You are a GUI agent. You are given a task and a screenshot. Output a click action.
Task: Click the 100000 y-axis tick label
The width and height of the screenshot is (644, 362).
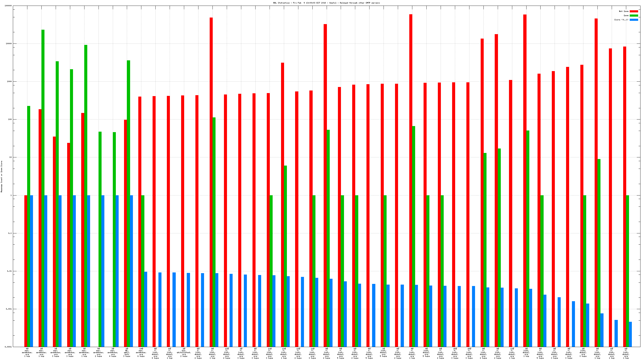coord(8,6)
